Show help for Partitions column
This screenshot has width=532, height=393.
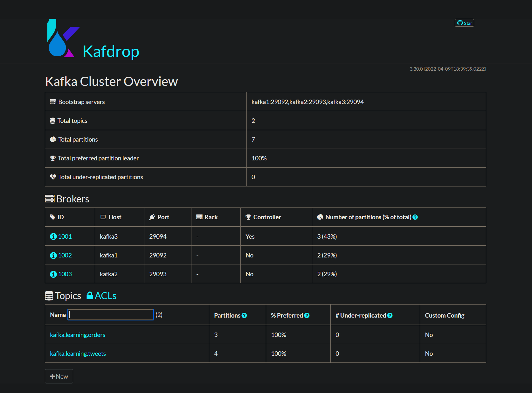pos(244,316)
